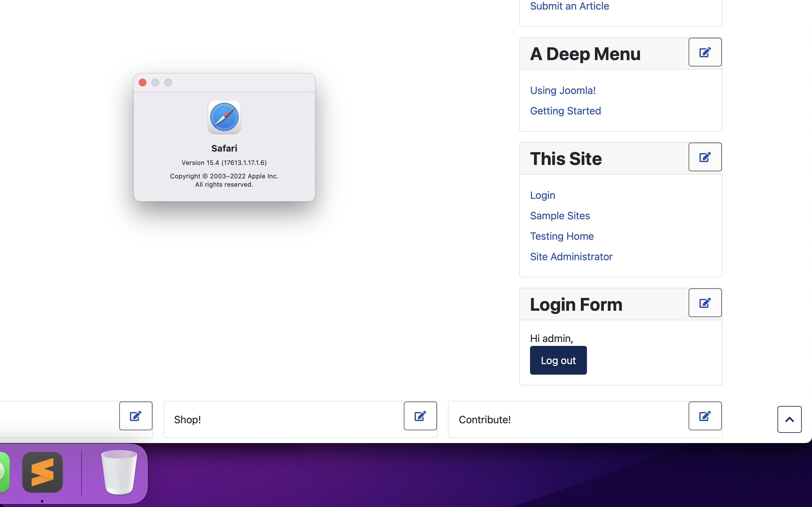
Task: Open the Using Joomla! link
Action: coord(563,90)
